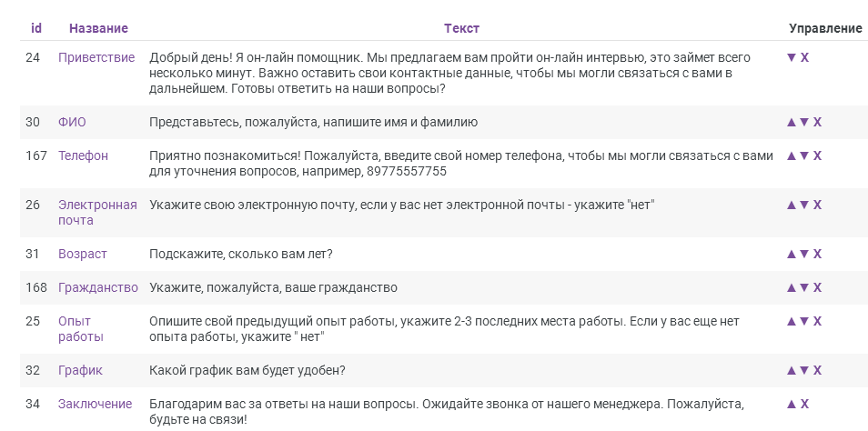Image resolution: width=868 pixels, height=431 pixels.
Task: Open the Гражданство link
Action: click(x=98, y=287)
